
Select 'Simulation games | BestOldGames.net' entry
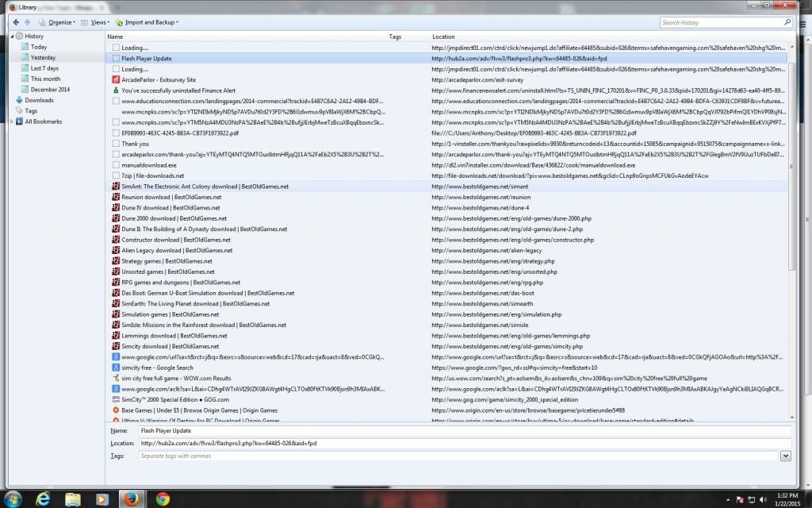tap(446, 314)
